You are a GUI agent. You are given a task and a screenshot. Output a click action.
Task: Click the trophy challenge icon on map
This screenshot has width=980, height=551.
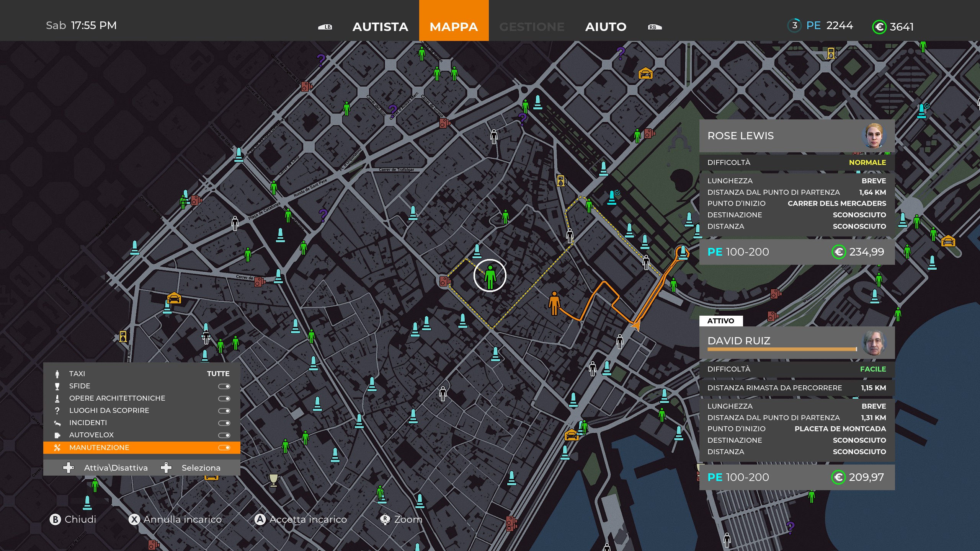(273, 479)
